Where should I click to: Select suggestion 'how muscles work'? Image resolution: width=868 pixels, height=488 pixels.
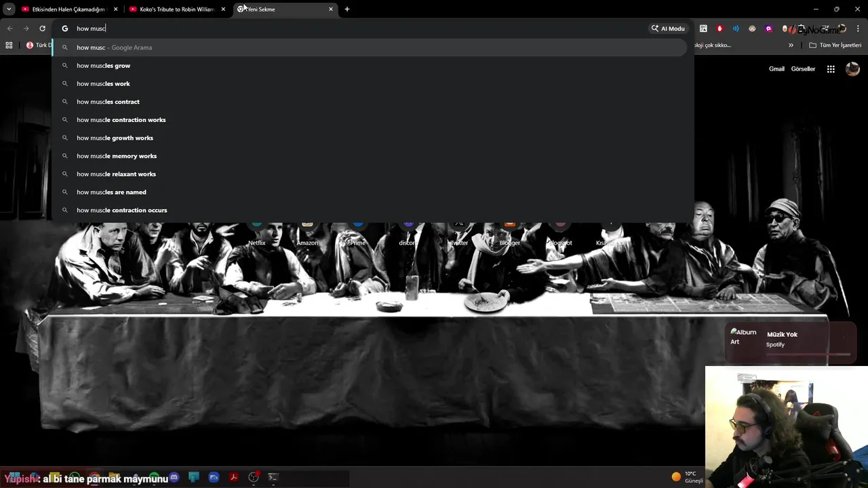pos(370,83)
